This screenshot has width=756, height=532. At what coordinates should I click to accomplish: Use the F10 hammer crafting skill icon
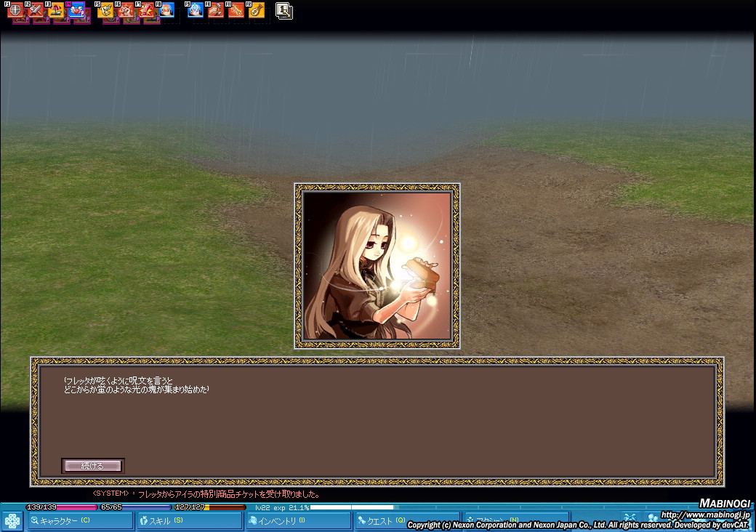pyautogui.click(x=215, y=9)
